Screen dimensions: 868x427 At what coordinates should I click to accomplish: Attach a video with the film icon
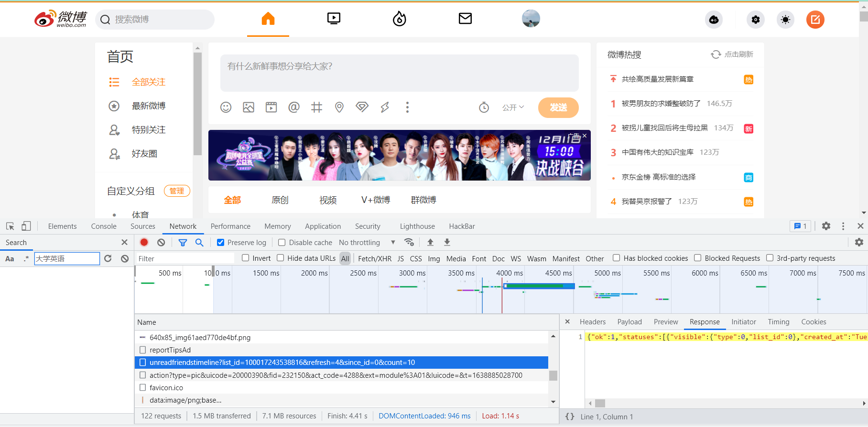[271, 107]
